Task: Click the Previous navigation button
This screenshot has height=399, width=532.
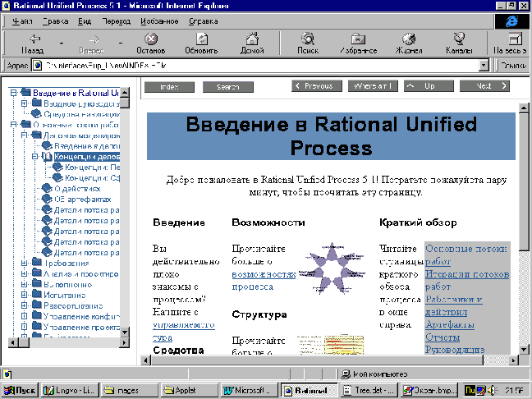Action: [x=317, y=86]
